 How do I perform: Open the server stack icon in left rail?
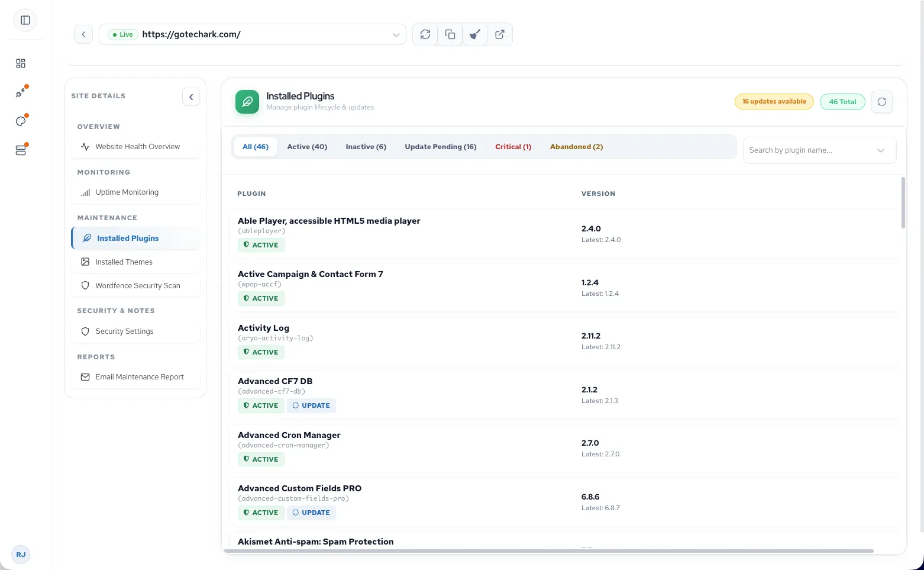click(x=21, y=150)
